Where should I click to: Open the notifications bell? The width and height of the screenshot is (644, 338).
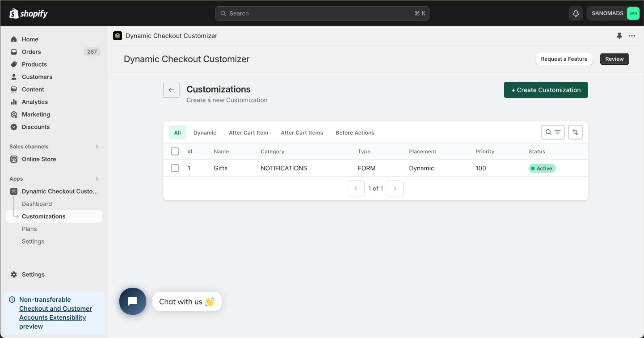click(x=576, y=13)
